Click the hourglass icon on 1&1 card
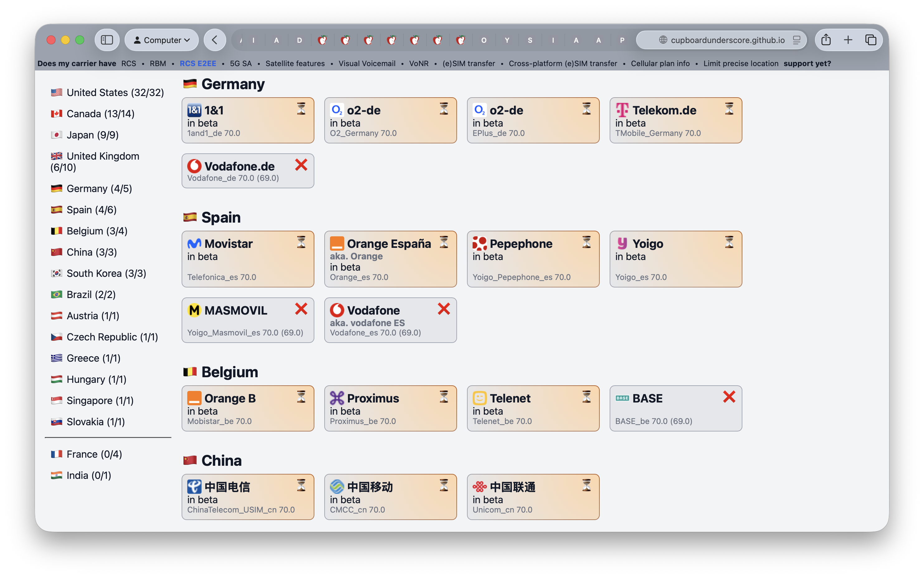924x578 pixels. pyautogui.click(x=301, y=109)
